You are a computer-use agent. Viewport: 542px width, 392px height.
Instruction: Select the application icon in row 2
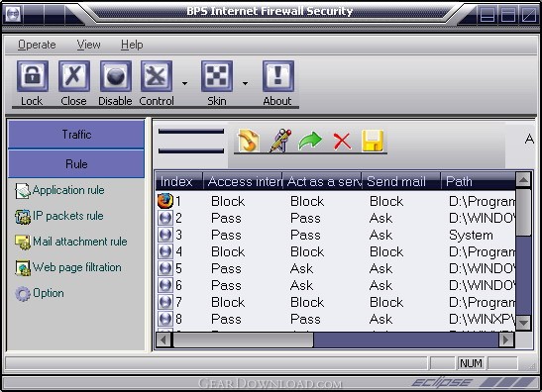click(165, 218)
